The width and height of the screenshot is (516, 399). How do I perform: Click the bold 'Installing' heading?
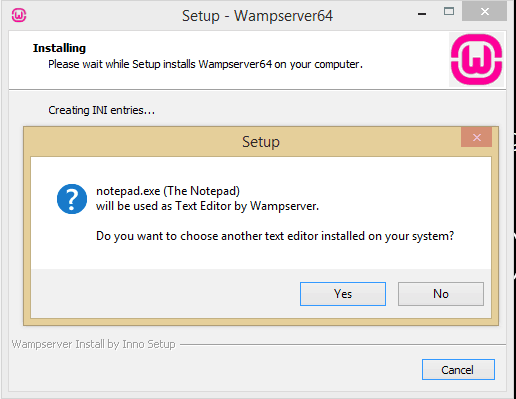pyautogui.click(x=59, y=48)
